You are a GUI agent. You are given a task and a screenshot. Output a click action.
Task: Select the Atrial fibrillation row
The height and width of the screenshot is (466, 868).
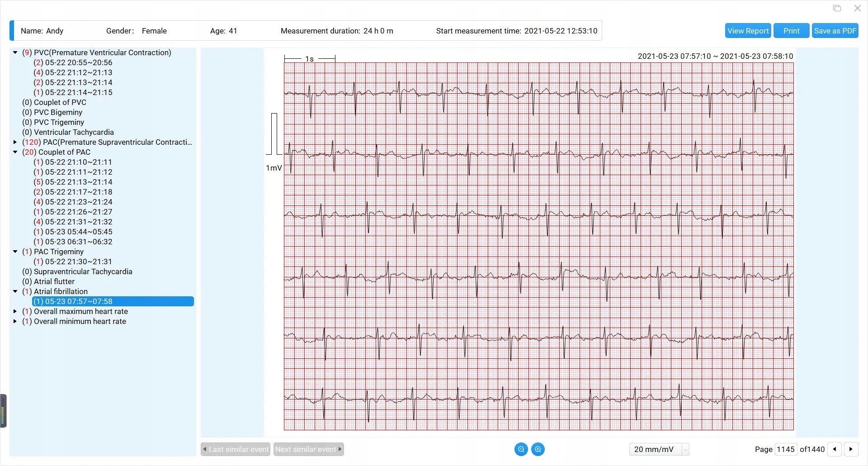tap(55, 291)
